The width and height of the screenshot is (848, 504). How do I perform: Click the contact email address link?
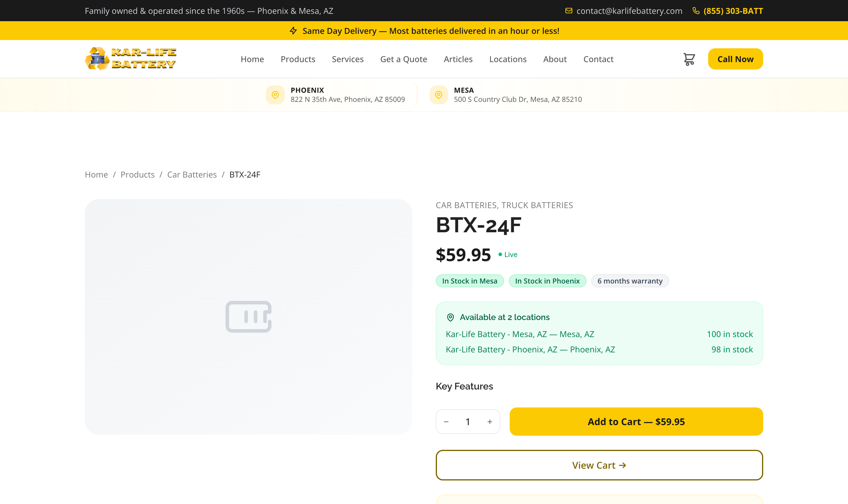(x=629, y=11)
